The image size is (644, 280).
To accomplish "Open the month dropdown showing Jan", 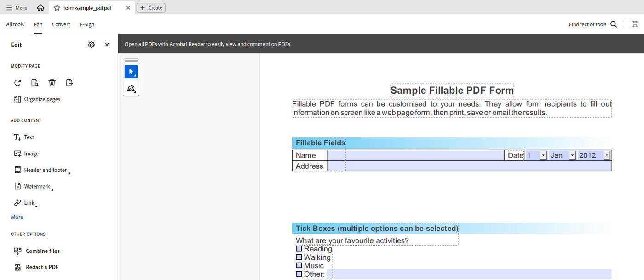I will click(572, 155).
